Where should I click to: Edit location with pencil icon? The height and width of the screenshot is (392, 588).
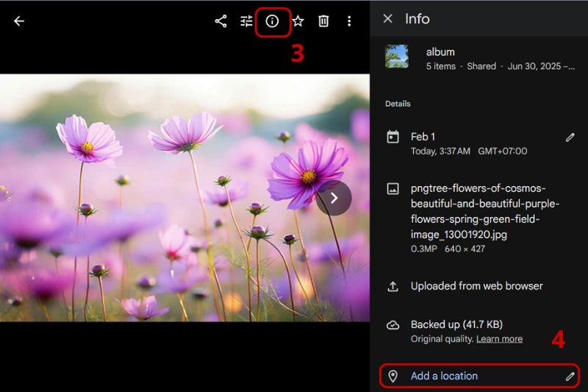[570, 376]
